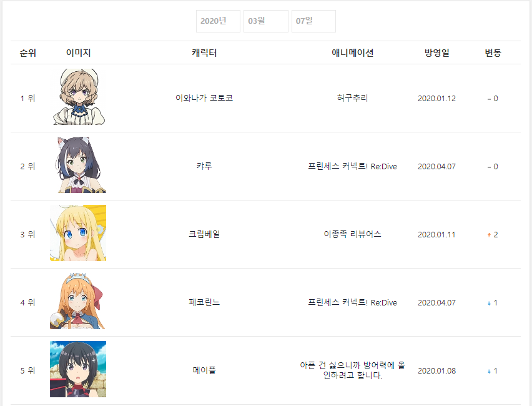Click the 페코린느 orange-haired character thumbnail
Screen dimensions: 532x406
click(78, 301)
